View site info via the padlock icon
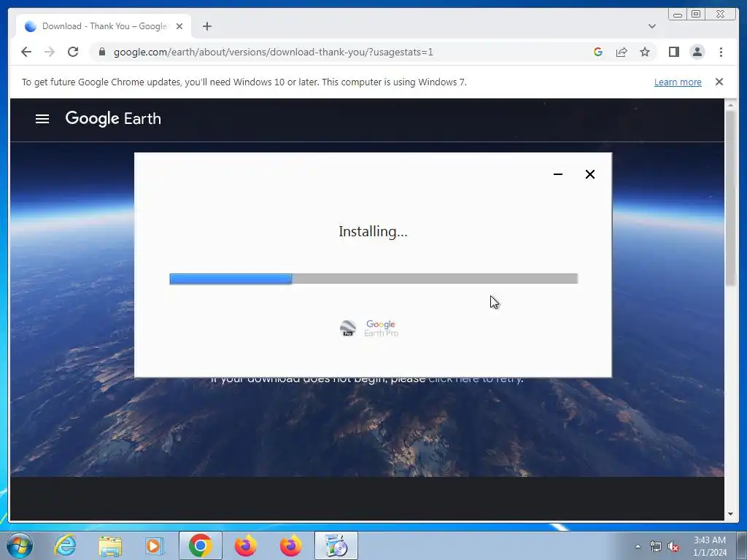The height and width of the screenshot is (560, 747). (102, 52)
